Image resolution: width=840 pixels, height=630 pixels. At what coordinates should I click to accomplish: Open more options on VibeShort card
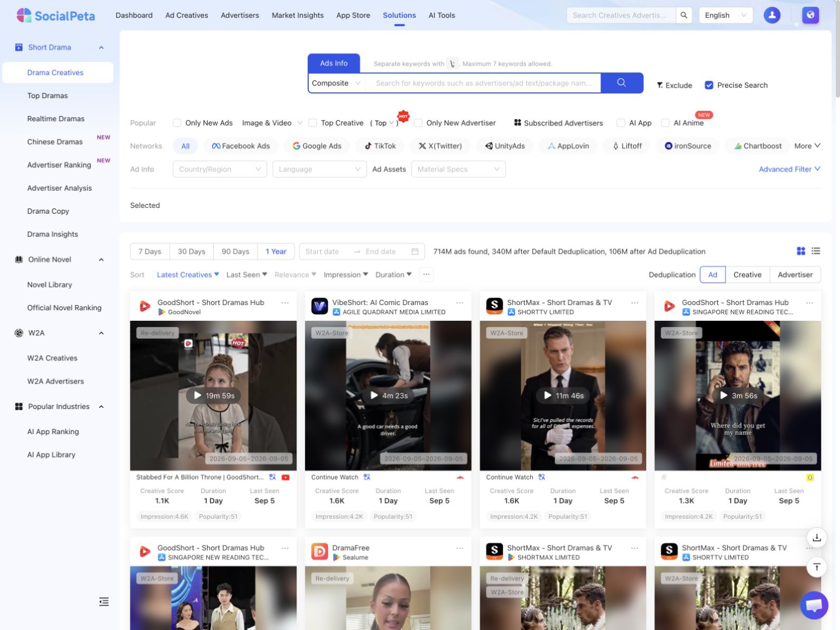(x=460, y=303)
